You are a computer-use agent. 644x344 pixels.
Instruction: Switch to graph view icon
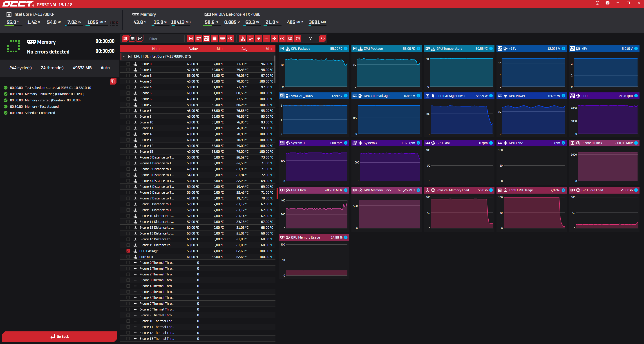pos(140,38)
